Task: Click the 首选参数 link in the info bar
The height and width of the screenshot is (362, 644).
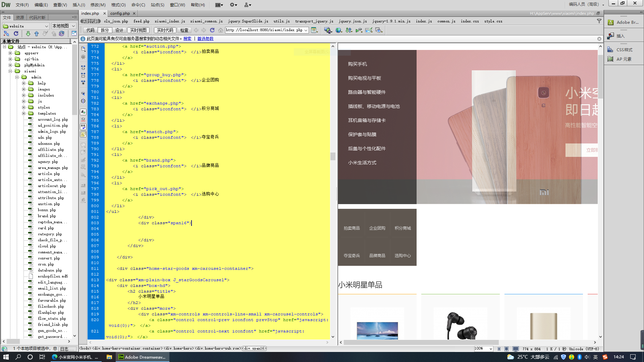Action: pyautogui.click(x=205, y=39)
